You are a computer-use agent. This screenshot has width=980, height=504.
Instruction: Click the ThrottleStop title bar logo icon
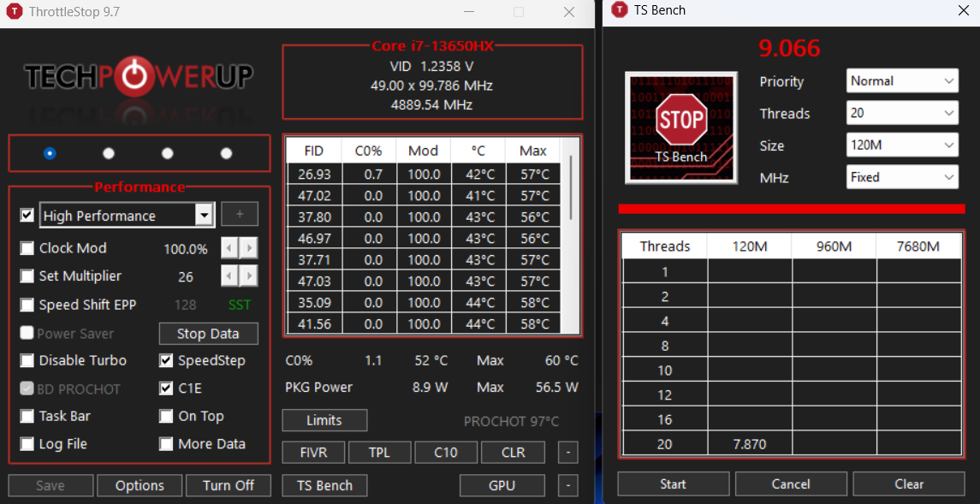[x=15, y=12]
